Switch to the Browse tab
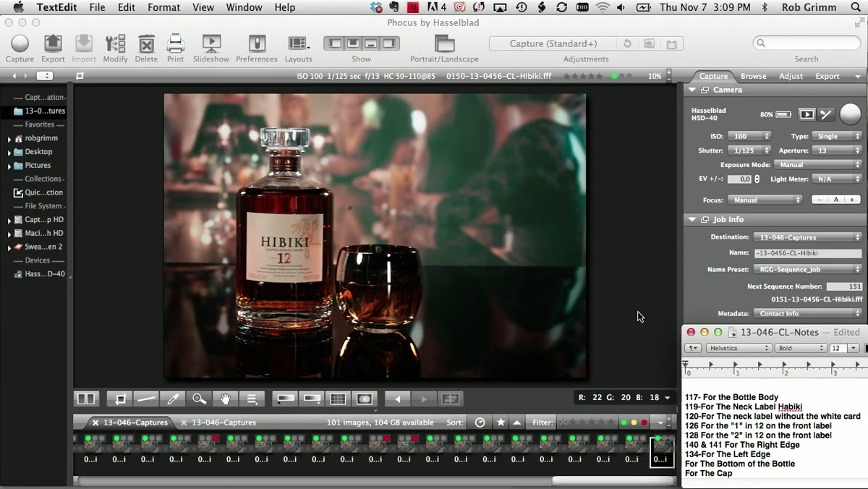The height and width of the screenshot is (489, 868). (x=753, y=76)
